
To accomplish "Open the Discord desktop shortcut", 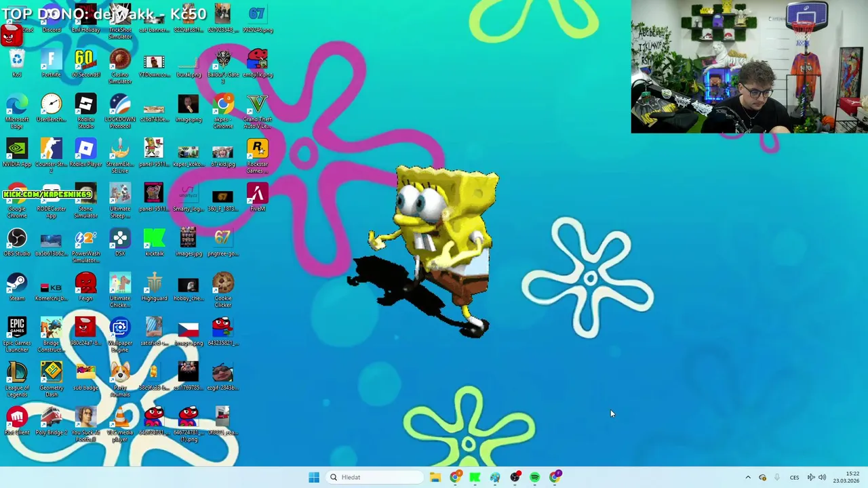I will click(x=52, y=19).
